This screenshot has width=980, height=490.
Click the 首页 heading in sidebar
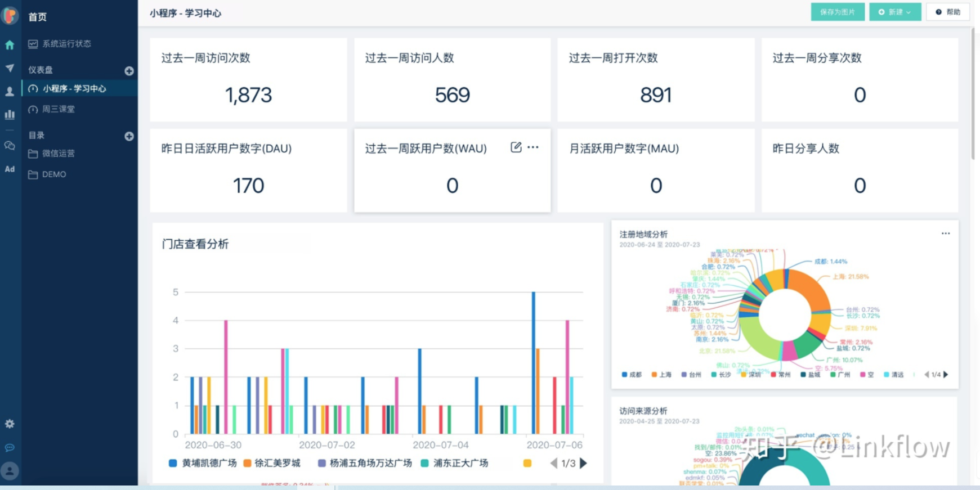[38, 17]
